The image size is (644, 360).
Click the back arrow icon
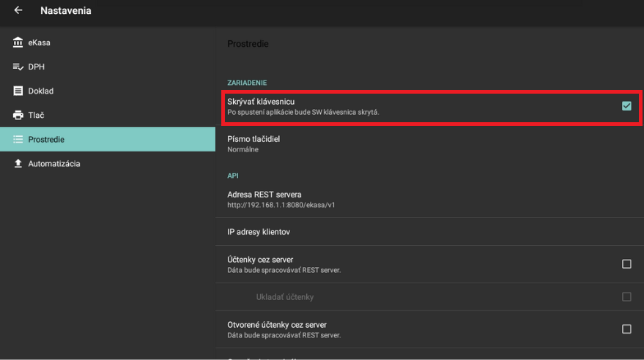18,11
